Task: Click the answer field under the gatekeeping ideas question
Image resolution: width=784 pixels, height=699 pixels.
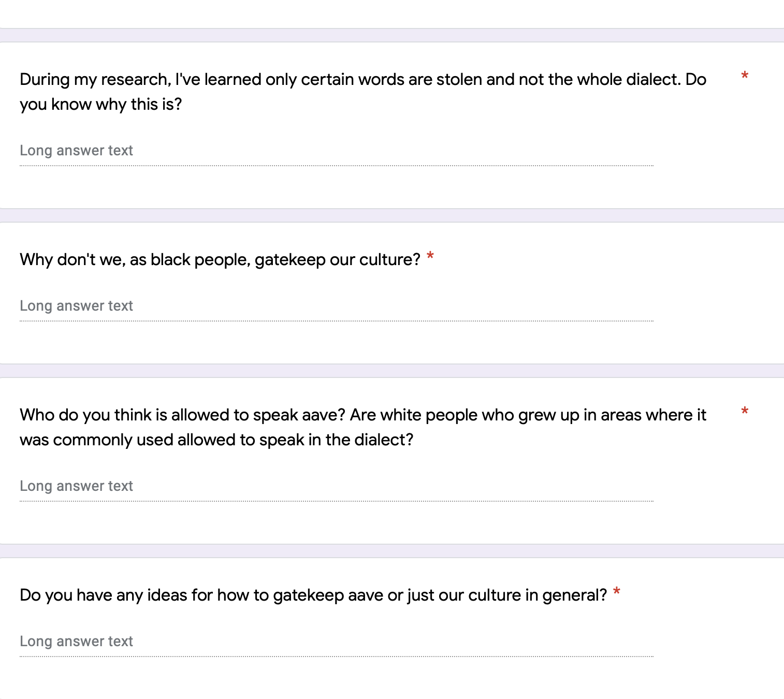Action: tap(337, 642)
